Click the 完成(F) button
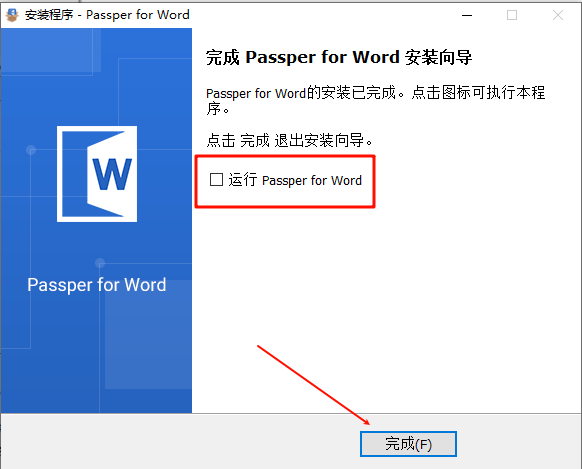This screenshot has width=582, height=469. pos(408,444)
